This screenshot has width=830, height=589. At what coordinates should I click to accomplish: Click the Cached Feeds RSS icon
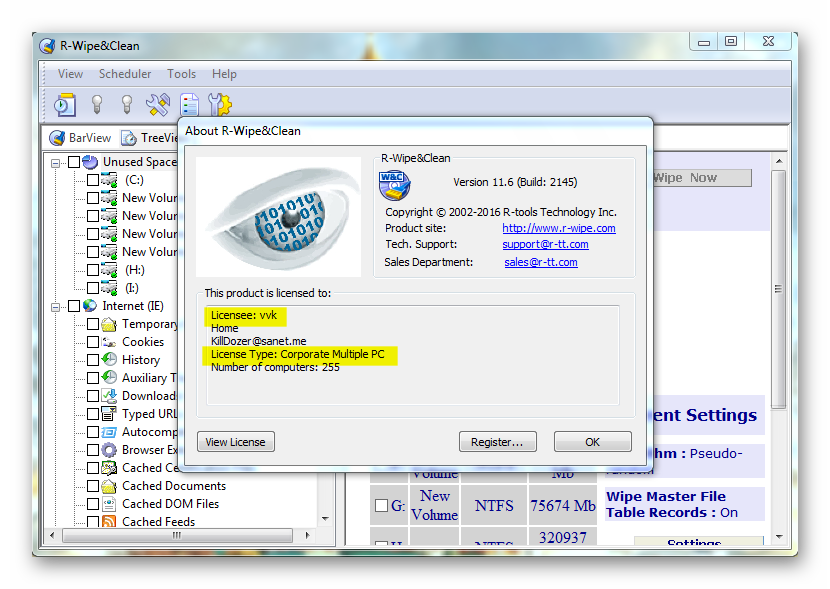(x=109, y=522)
